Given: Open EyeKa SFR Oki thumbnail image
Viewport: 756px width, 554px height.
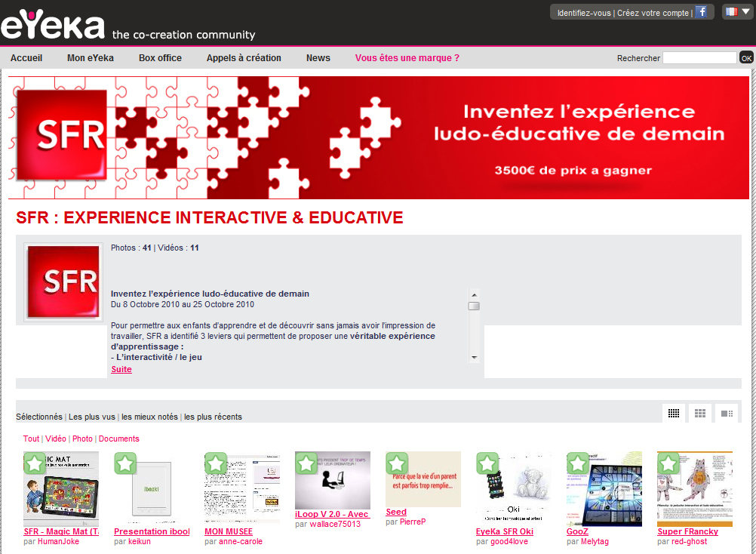Looking at the screenshot, I should (x=514, y=489).
